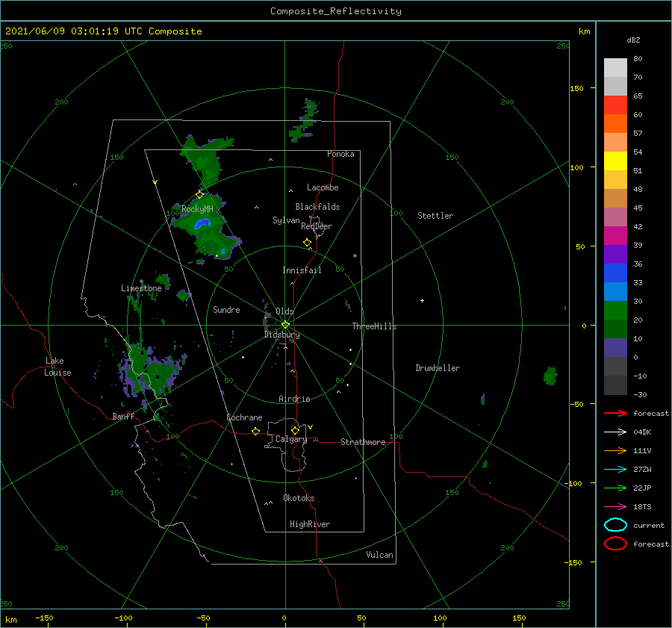Viewport: 672px width, 628px height.
Task: Click the Calgary city label
Action: (291, 439)
